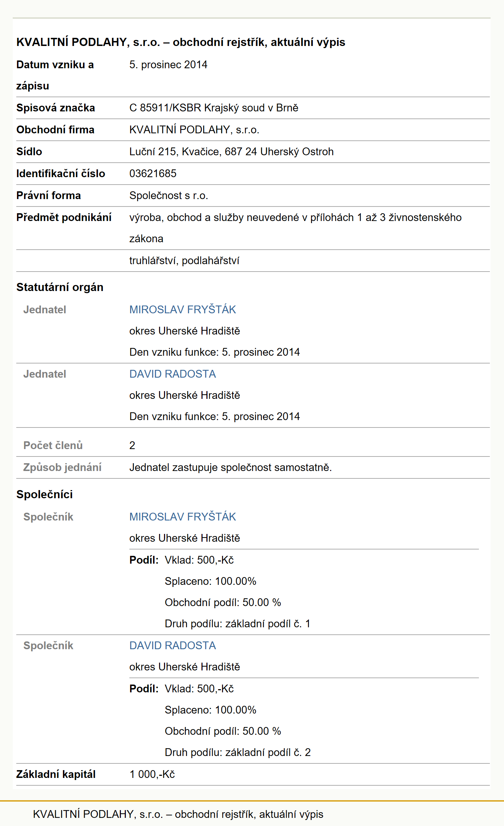Click the Právní forma value Společnost s r.o.
Image resolution: width=504 pixels, height=826 pixels.
(x=169, y=196)
